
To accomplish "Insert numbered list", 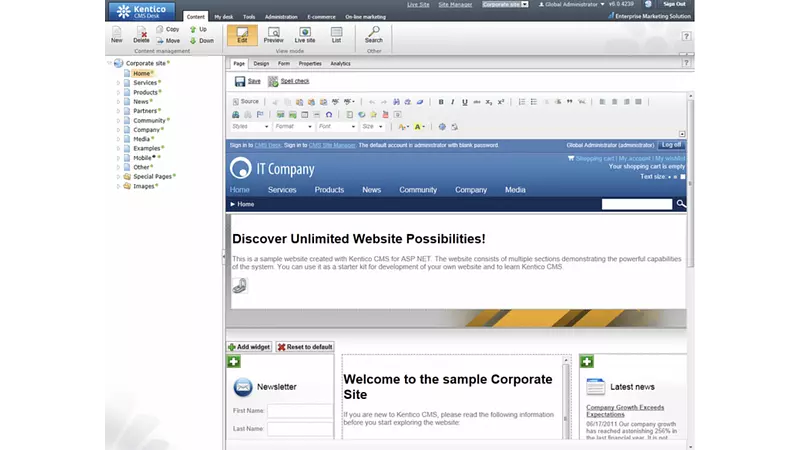I will pyautogui.click(x=521, y=102).
